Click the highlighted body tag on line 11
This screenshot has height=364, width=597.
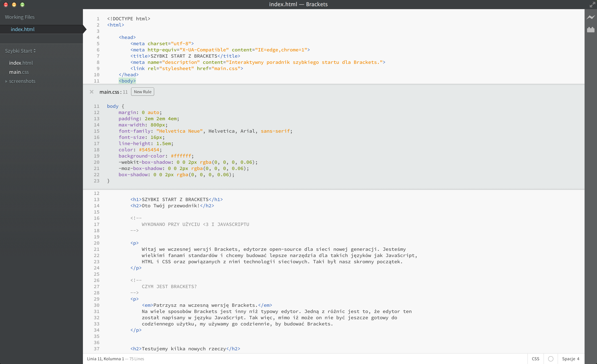pos(127,81)
